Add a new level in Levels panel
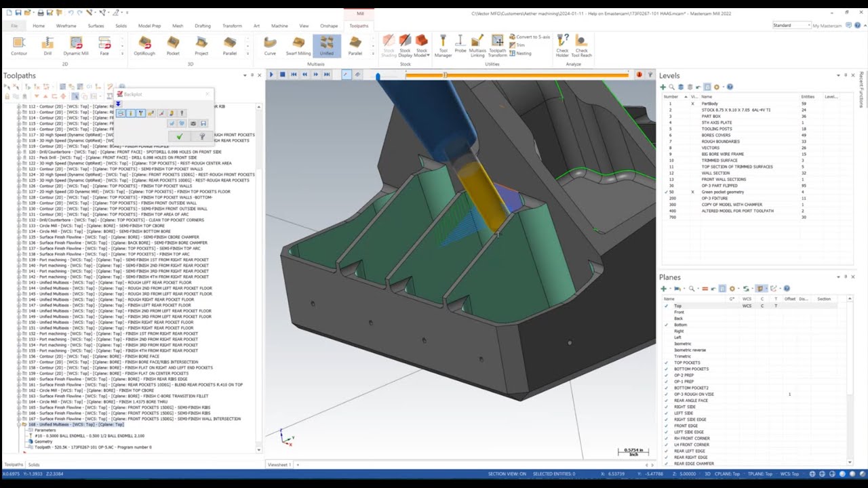The width and height of the screenshot is (868, 488). [x=663, y=87]
